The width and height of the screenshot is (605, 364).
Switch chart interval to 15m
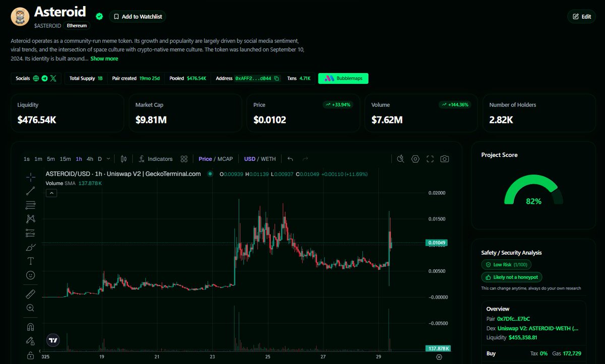coord(66,159)
